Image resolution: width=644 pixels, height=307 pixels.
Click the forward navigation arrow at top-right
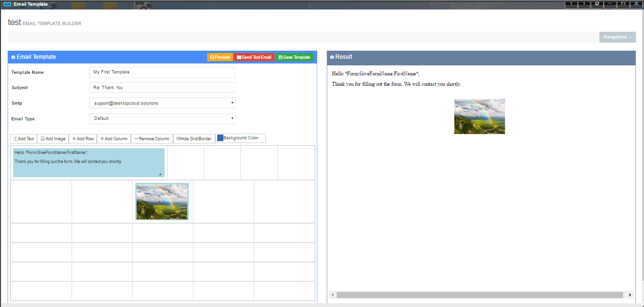[584, 4]
